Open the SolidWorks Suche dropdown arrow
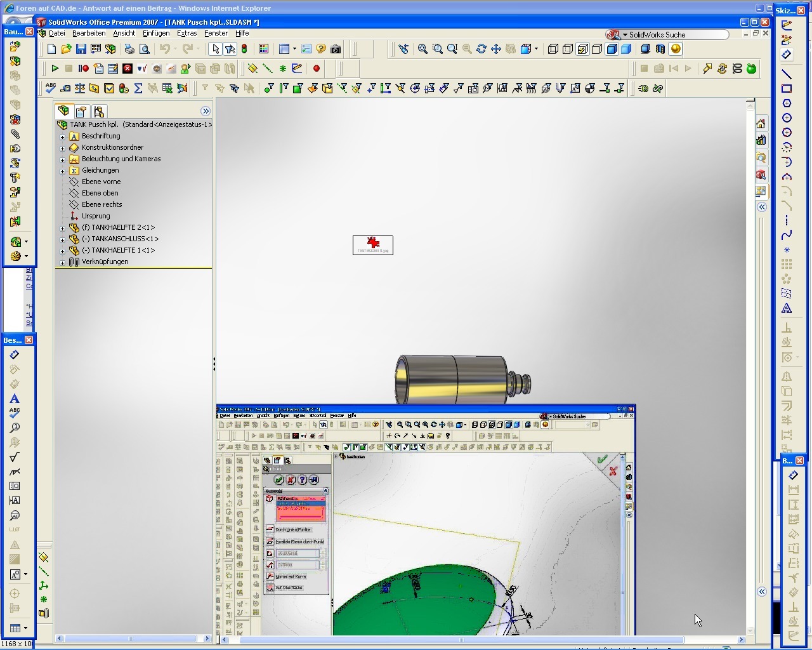This screenshot has width=812, height=650. pyautogui.click(x=624, y=35)
